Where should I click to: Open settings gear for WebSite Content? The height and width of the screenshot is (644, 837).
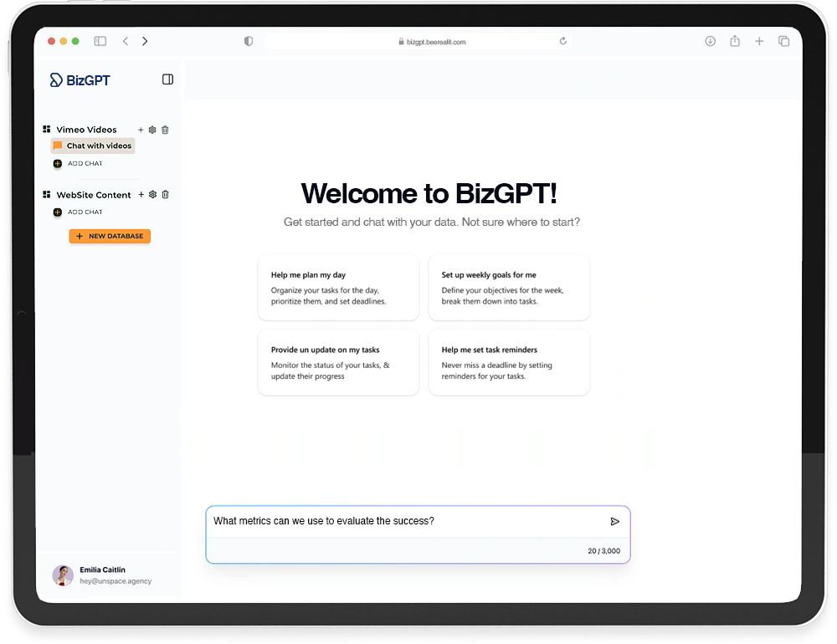pyautogui.click(x=152, y=195)
